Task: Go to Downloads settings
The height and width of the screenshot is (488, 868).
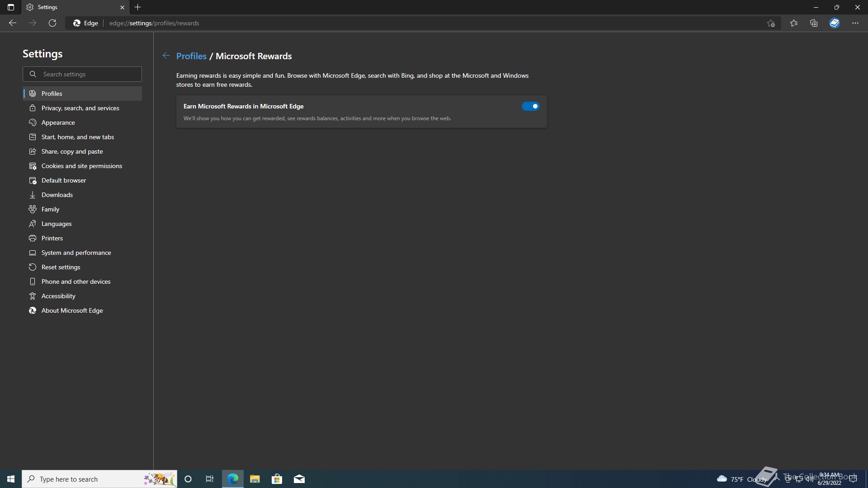Action: click(57, 195)
